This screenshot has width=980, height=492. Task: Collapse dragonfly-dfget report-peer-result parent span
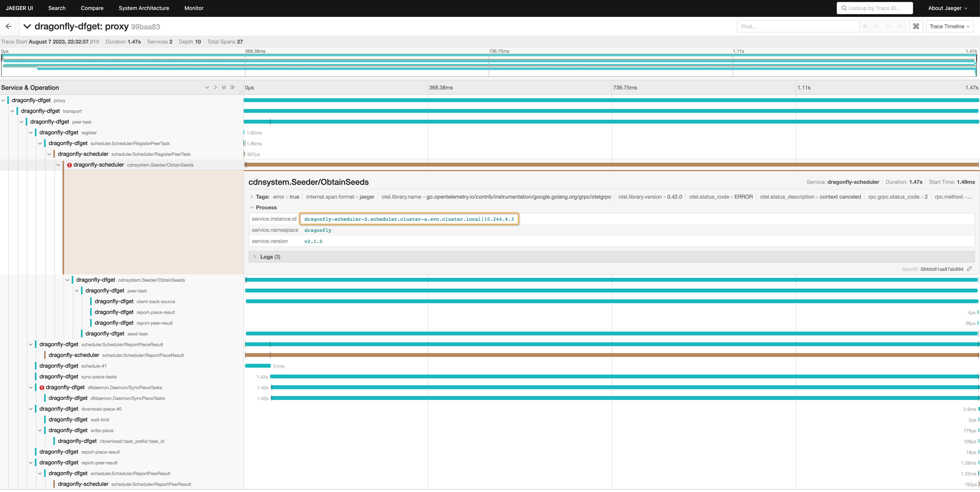(x=31, y=463)
